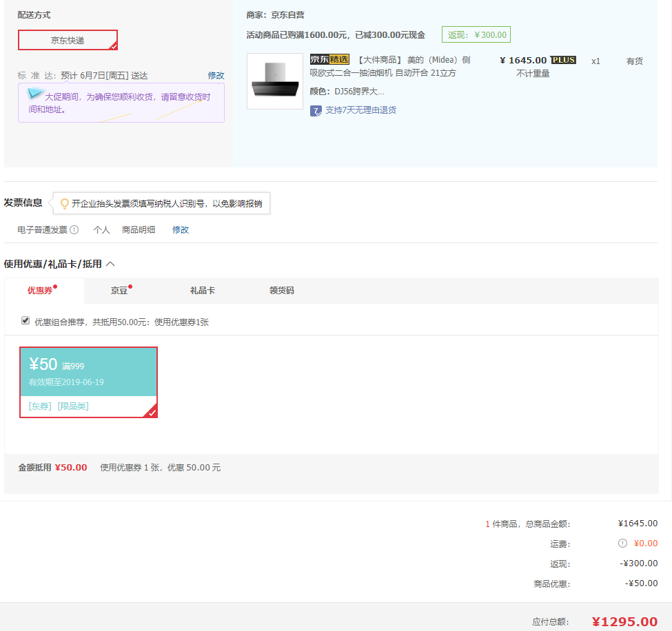Collapse the 使用优惠/礼品卡/抵用 section
The height and width of the screenshot is (631, 672).
click(110, 264)
